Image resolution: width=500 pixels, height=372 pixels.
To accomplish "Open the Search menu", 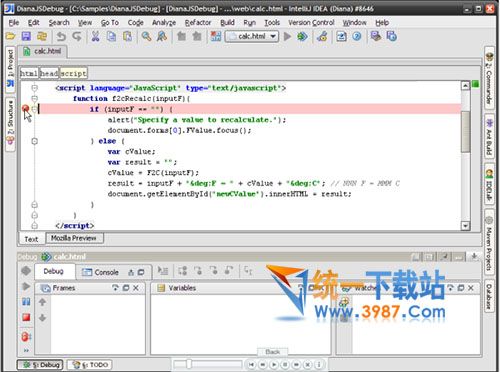I will click(x=59, y=23).
